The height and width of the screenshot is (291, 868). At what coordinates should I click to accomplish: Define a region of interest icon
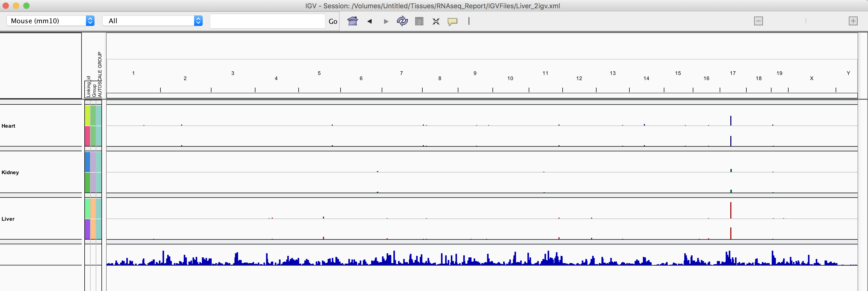(419, 21)
